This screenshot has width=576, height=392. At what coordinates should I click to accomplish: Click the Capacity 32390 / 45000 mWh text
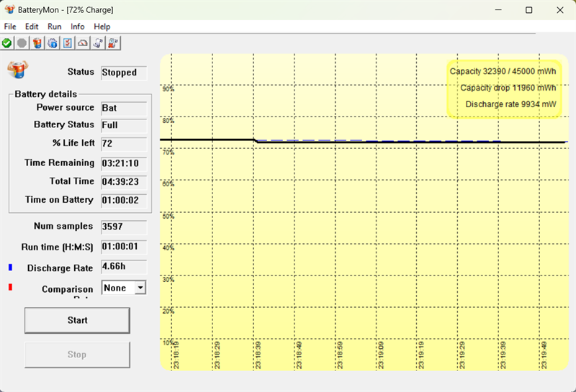coord(503,71)
